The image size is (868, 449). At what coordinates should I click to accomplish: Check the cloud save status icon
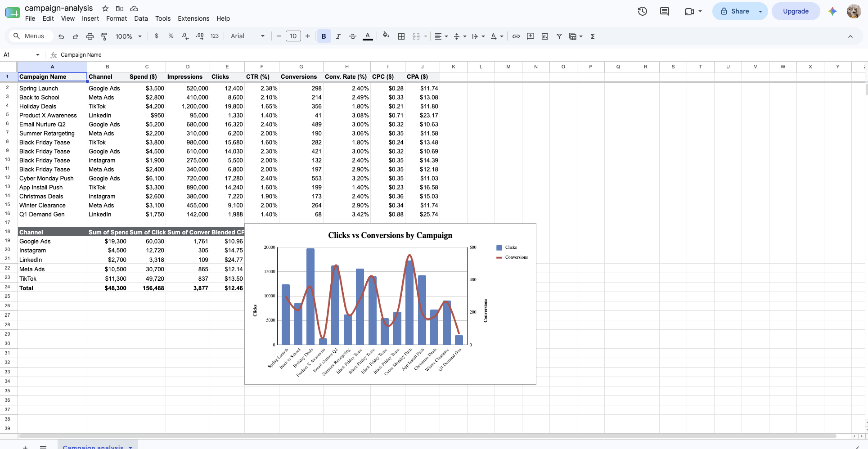134,9
